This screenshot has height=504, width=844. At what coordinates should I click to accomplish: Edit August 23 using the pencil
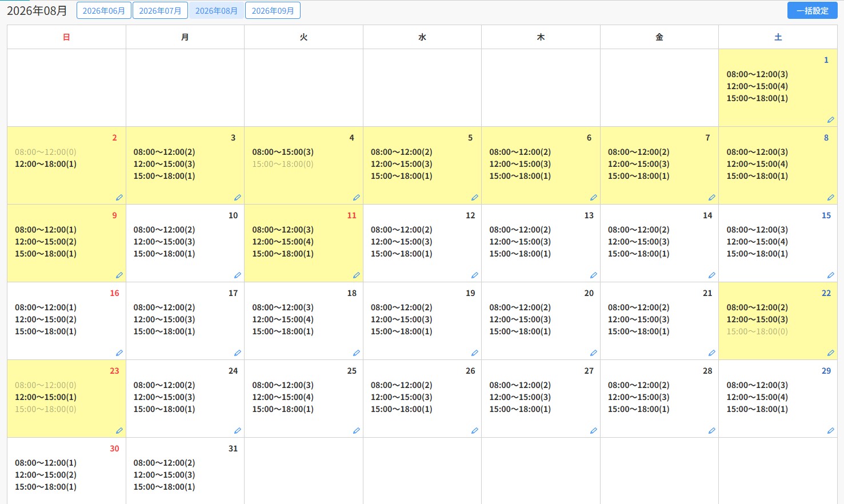119,431
